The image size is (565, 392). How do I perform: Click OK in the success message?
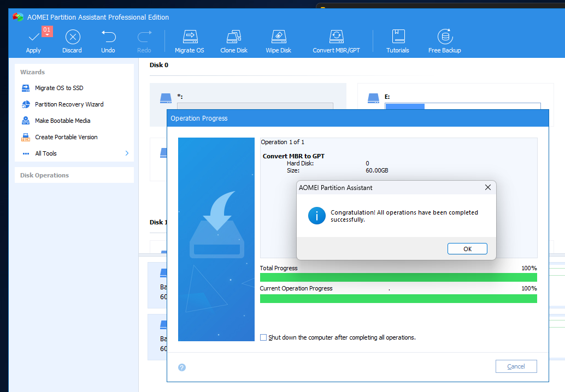point(467,249)
